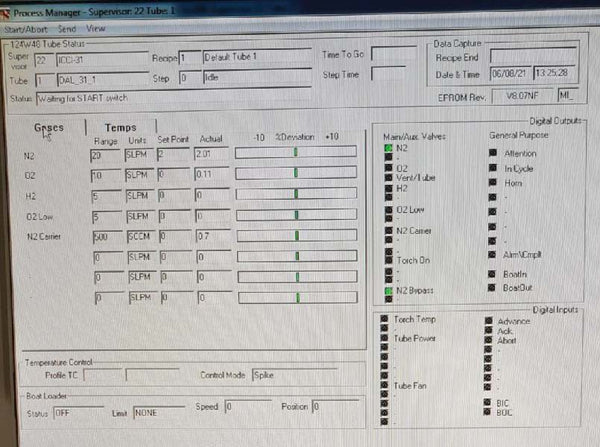Switch to the Temps tab
Screen dimensions: 600x447
click(x=121, y=127)
